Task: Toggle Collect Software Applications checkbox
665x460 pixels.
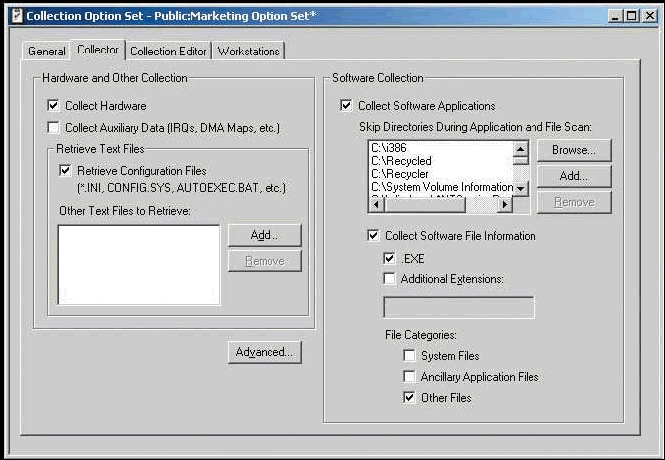Action: (346, 105)
